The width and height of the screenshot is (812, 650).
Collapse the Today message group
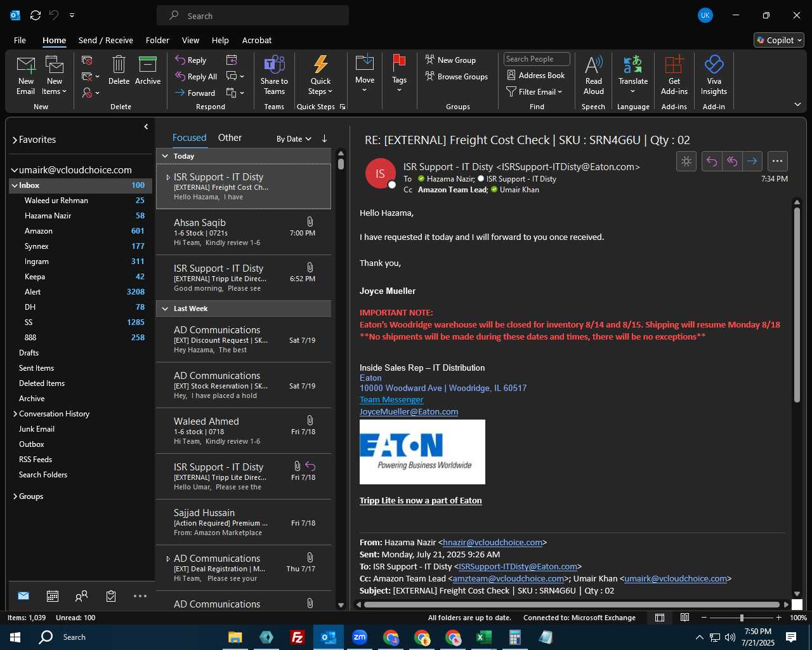click(x=166, y=156)
